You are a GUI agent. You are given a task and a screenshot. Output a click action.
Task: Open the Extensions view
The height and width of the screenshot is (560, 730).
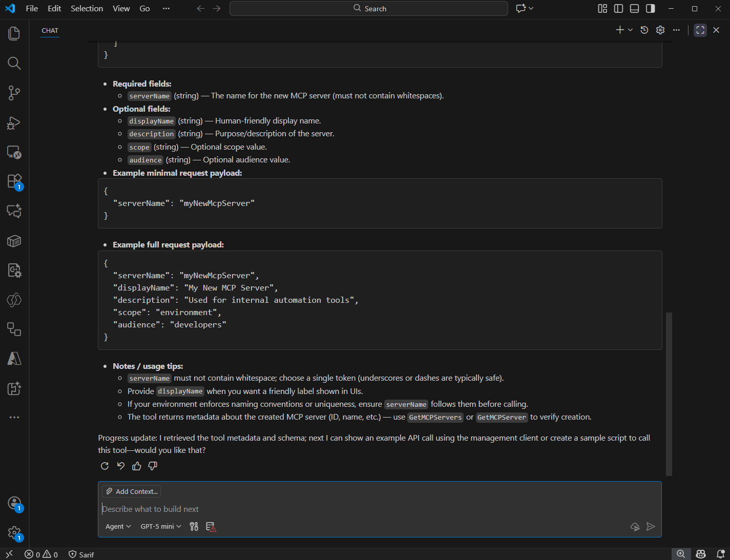(14, 182)
